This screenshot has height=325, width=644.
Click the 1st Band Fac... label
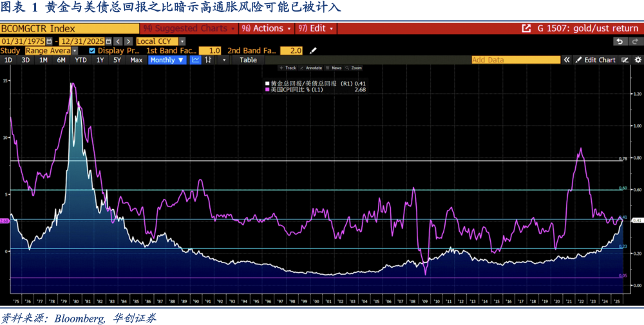tap(171, 51)
